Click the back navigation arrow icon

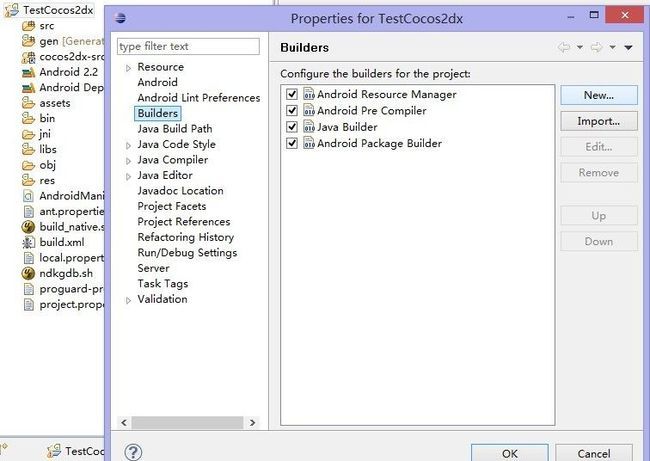coord(564,47)
